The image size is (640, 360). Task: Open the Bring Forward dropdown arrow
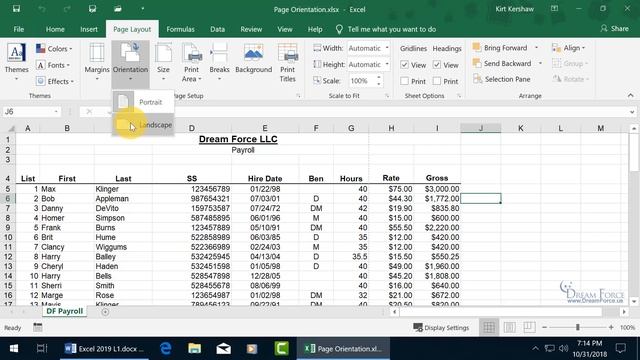pyautogui.click(x=536, y=48)
